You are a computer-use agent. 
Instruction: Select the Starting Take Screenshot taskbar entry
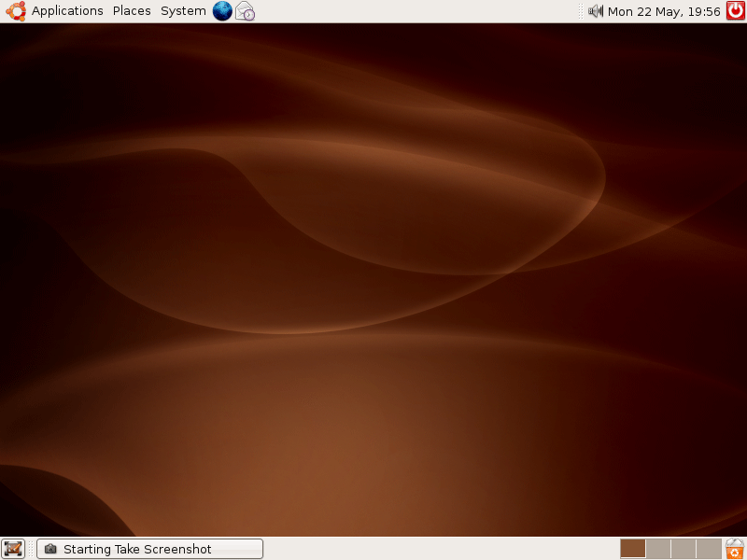[x=149, y=549]
